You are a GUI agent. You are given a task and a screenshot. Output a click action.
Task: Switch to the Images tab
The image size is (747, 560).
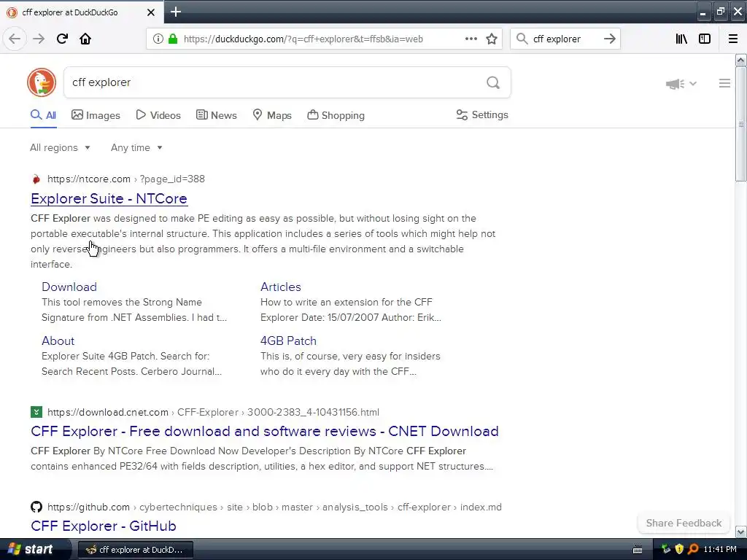coord(96,115)
